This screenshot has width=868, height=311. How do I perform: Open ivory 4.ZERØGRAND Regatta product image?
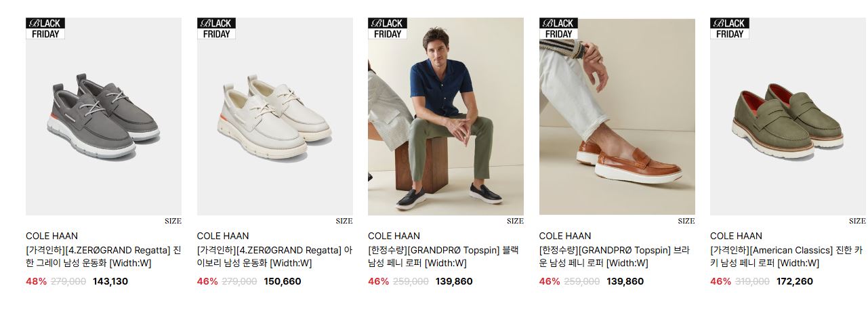pos(275,117)
